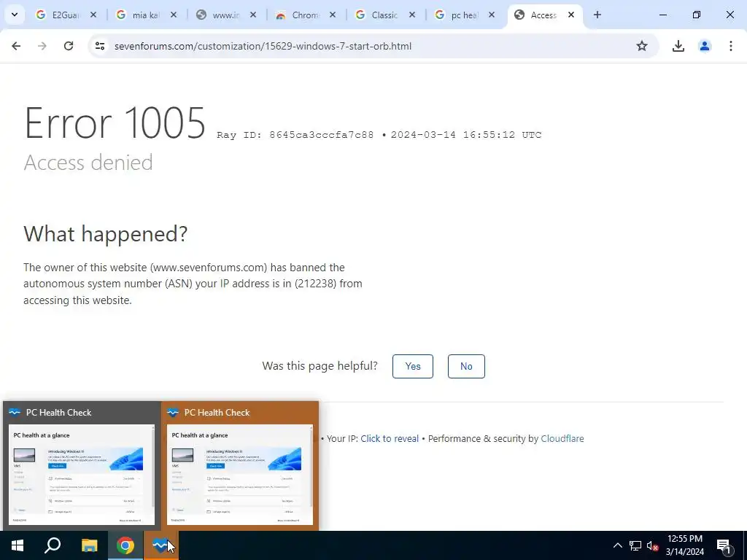Open taskbar search magnifier
The height and width of the screenshot is (560, 747).
tap(53, 545)
